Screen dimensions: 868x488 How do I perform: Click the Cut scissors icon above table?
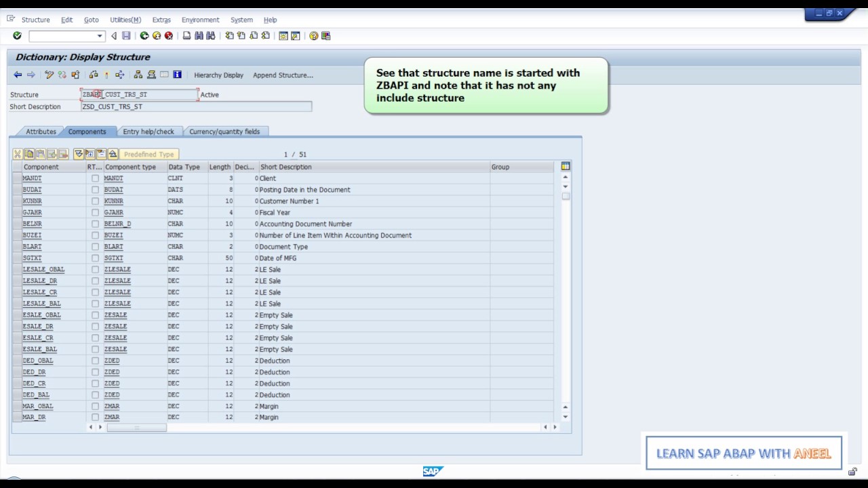coord(18,155)
